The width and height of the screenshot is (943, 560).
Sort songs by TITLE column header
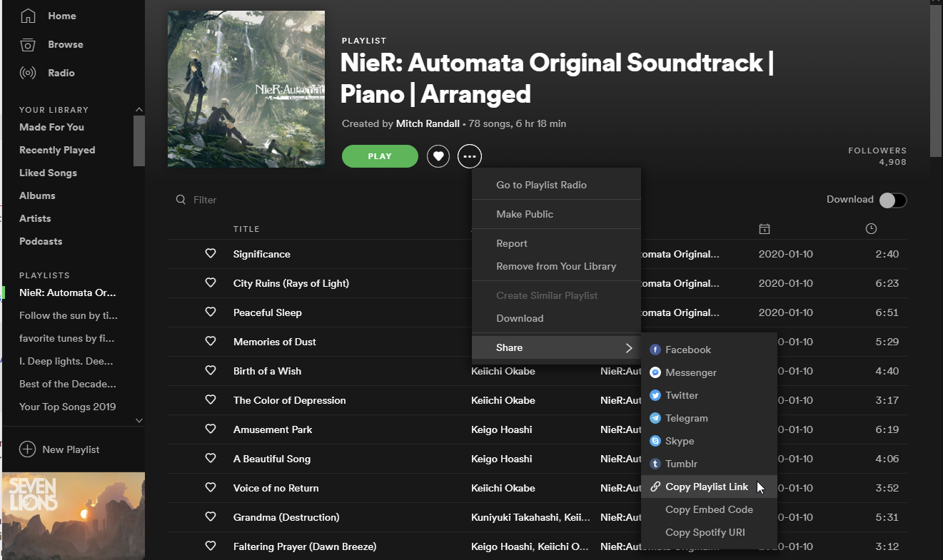(x=246, y=229)
